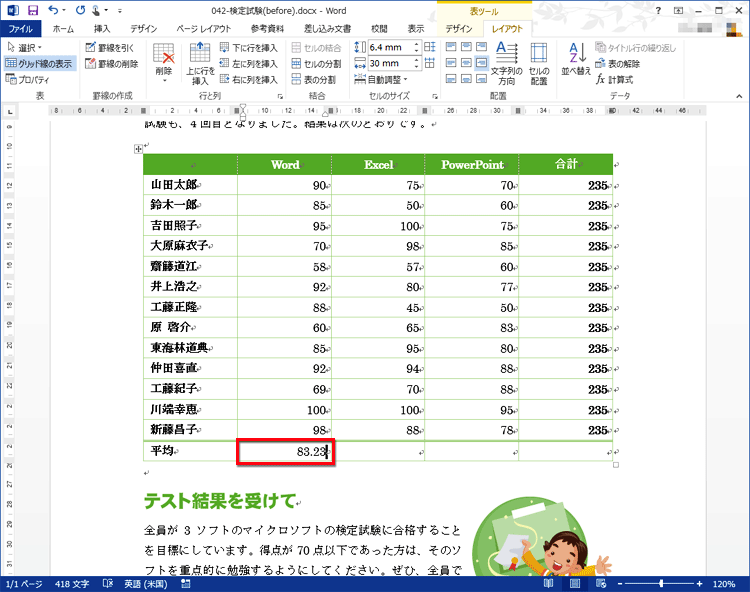Open Rows & Columns dialog launcher
This screenshot has height=592, width=750.
(280, 96)
